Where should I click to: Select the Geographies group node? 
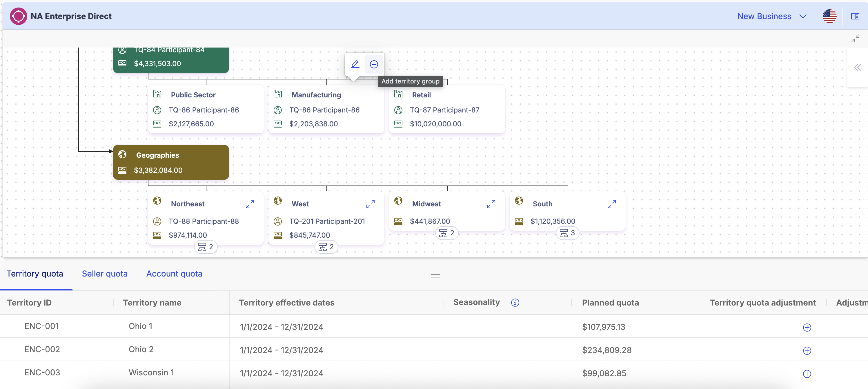pos(171,162)
